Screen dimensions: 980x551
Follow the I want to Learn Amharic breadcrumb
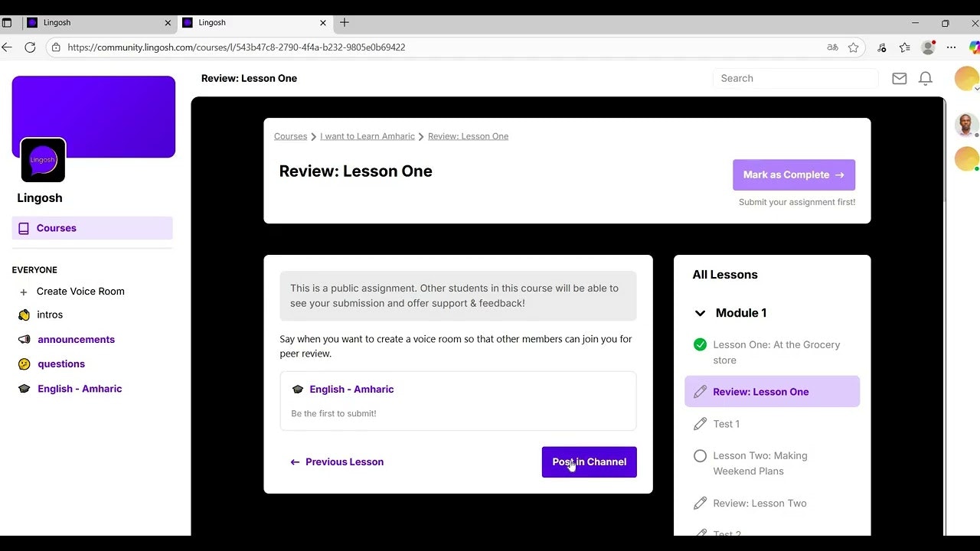tap(367, 135)
